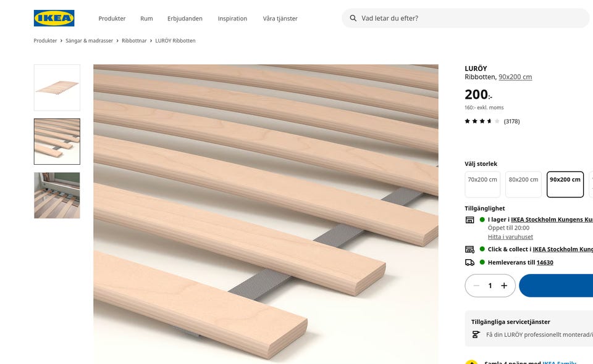Select the 90x200 cm size option
This screenshot has height=364, width=593.
[x=565, y=184]
